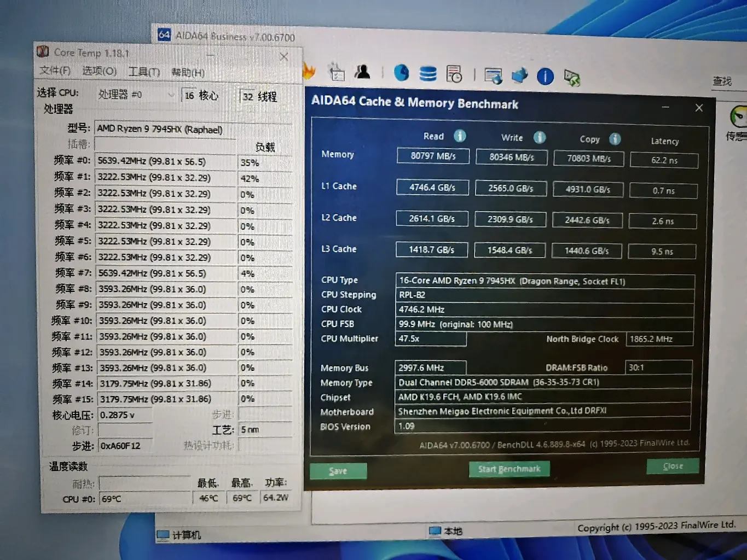Click the info icon next to Copy
747x560 pixels.
pyautogui.click(x=615, y=139)
